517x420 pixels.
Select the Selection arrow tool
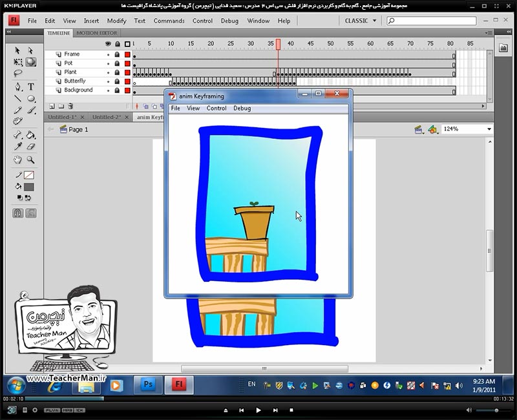click(17, 50)
